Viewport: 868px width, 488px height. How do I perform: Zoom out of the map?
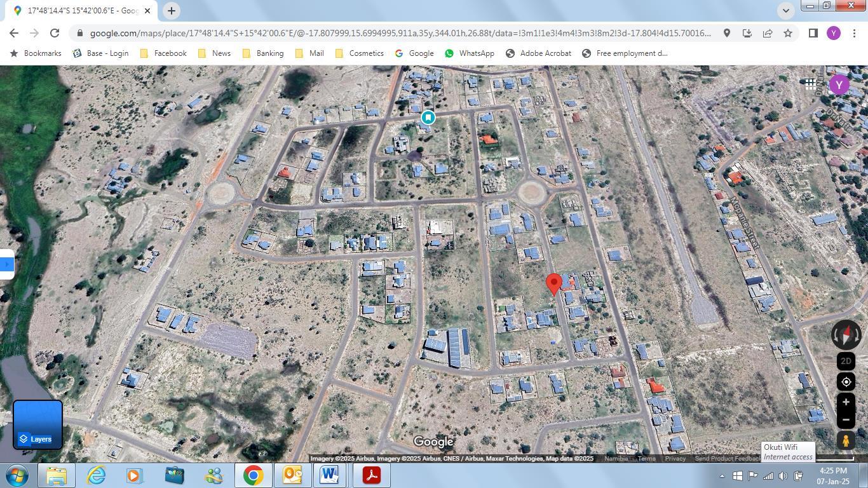click(846, 420)
